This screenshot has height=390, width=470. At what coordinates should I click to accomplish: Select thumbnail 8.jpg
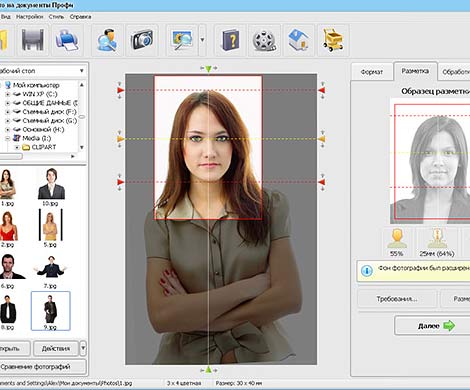click(x=7, y=312)
